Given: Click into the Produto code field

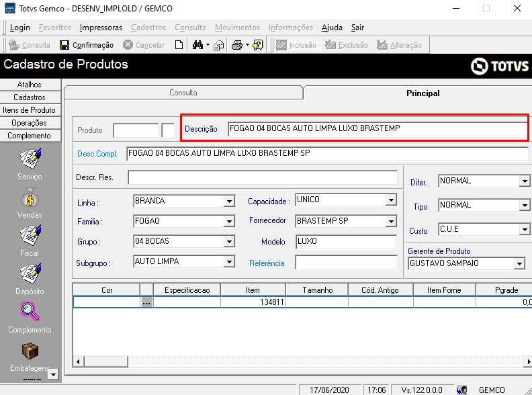Looking at the screenshot, I should [136, 130].
